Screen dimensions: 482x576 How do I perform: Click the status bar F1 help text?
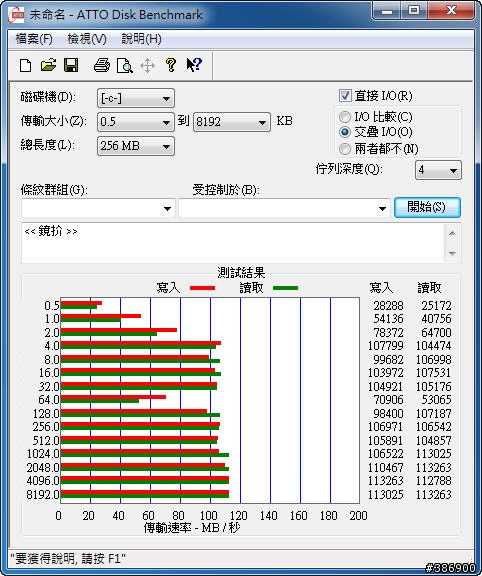pos(68,559)
